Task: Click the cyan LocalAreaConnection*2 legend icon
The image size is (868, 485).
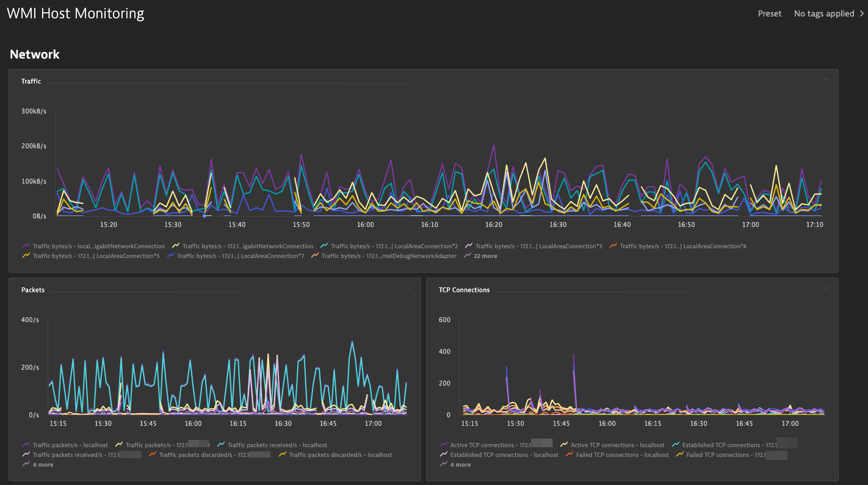Action: pyautogui.click(x=324, y=246)
